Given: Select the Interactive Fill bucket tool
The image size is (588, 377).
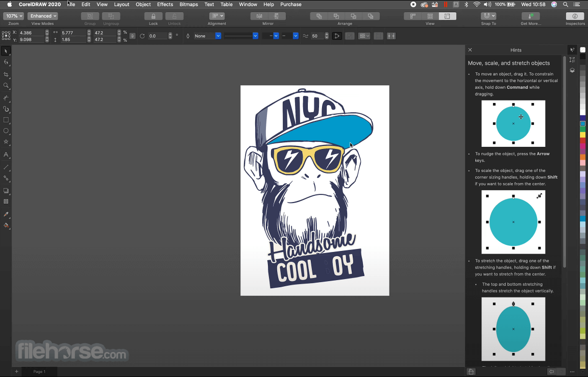Looking at the screenshot, I should pyautogui.click(x=6, y=225).
